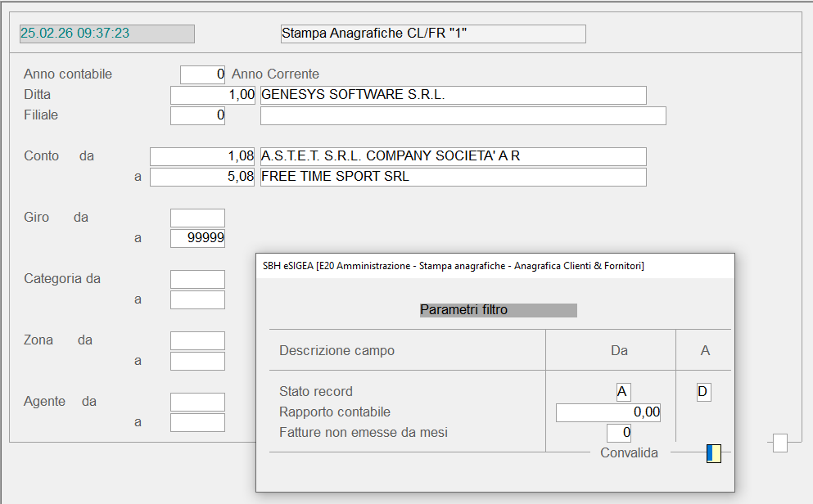Image resolution: width=813 pixels, height=504 pixels.
Task: Click the Giro da input field
Action: [197, 218]
